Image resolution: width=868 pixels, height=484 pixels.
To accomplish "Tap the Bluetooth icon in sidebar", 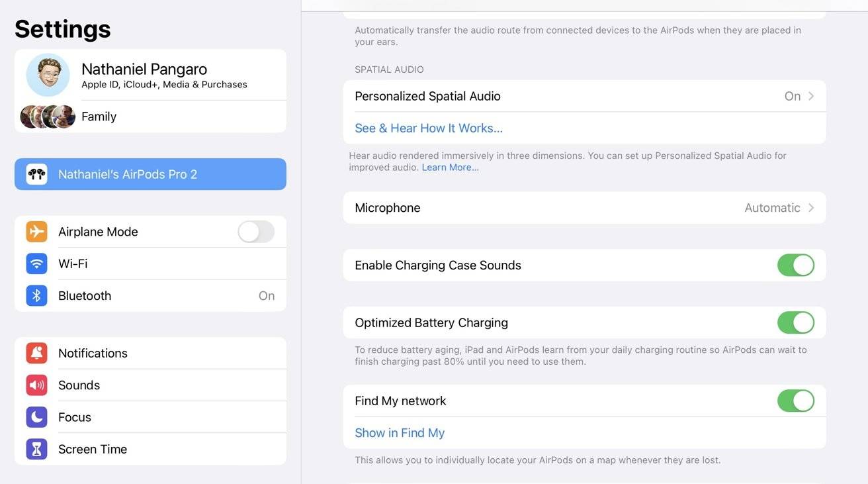I will [36, 296].
